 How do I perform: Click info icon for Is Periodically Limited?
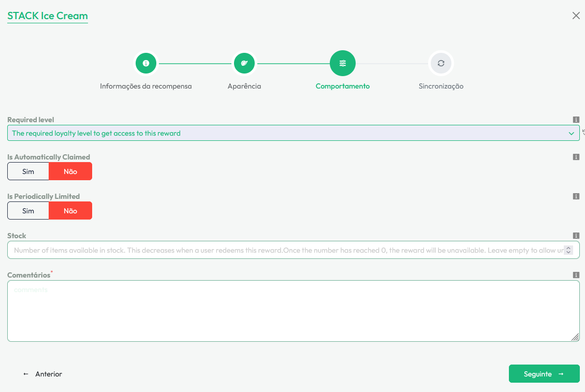[x=576, y=196]
